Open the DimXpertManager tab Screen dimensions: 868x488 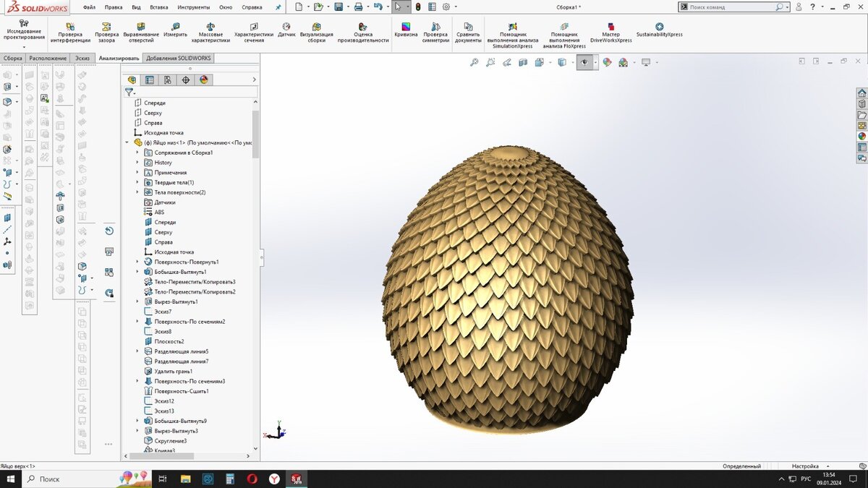point(186,80)
